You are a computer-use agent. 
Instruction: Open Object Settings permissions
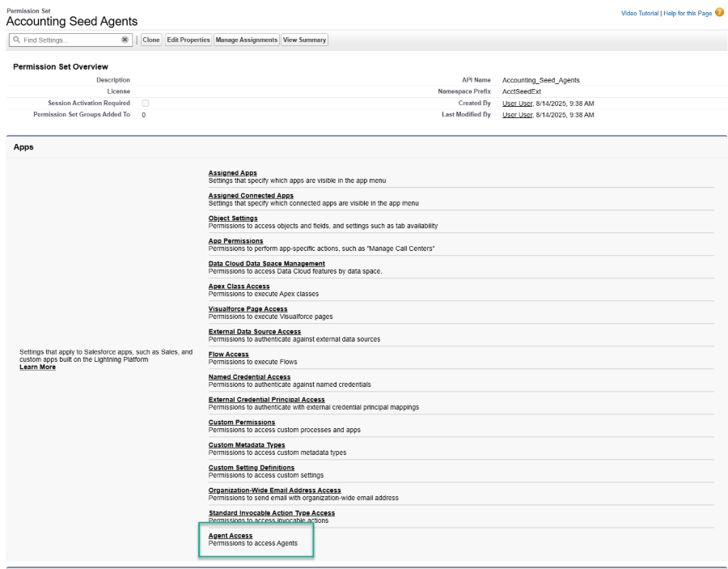click(232, 218)
